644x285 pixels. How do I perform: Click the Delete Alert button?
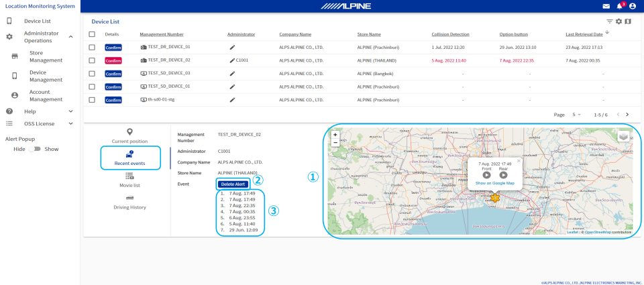coord(233,184)
